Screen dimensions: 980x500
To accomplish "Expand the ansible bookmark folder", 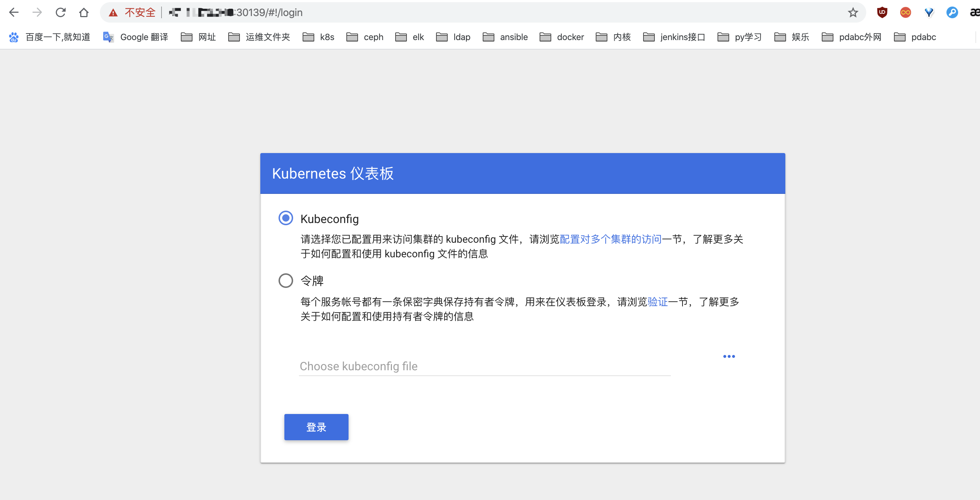I will [x=505, y=37].
